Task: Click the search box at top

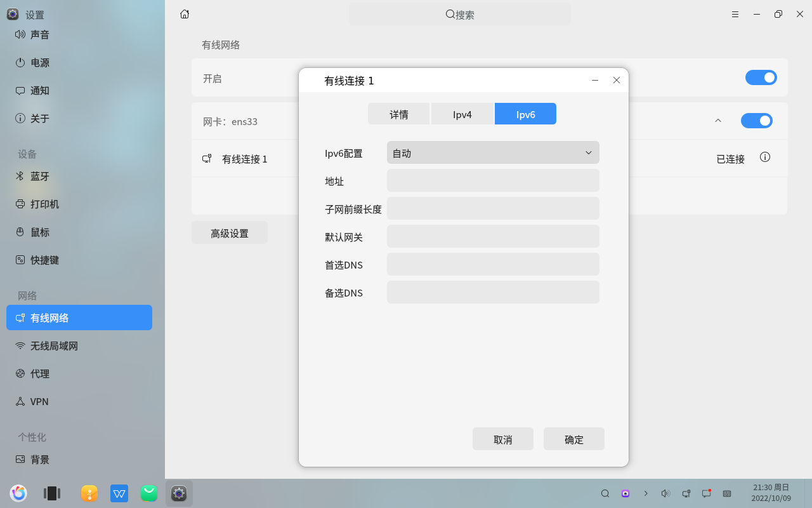Action: (x=460, y=14)
